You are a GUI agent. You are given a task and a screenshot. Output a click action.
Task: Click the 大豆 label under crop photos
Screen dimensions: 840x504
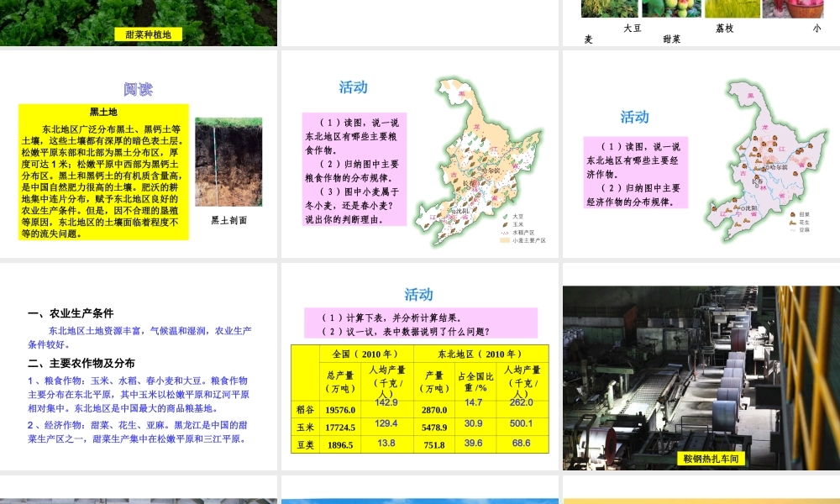pos(633,29)
